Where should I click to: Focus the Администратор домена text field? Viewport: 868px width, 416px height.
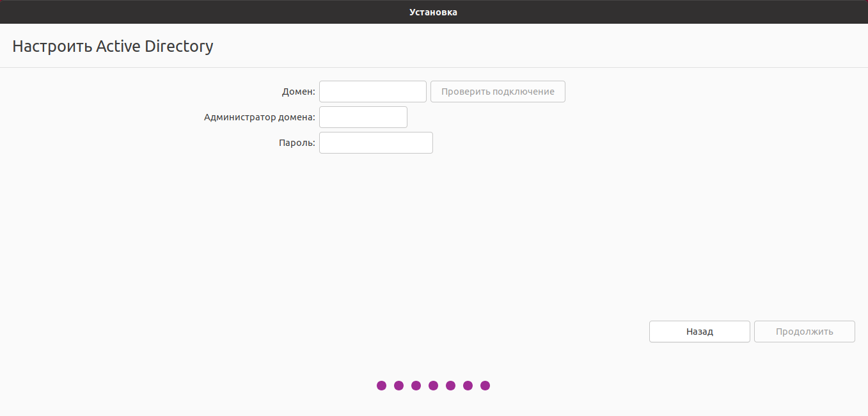[363, 117]
